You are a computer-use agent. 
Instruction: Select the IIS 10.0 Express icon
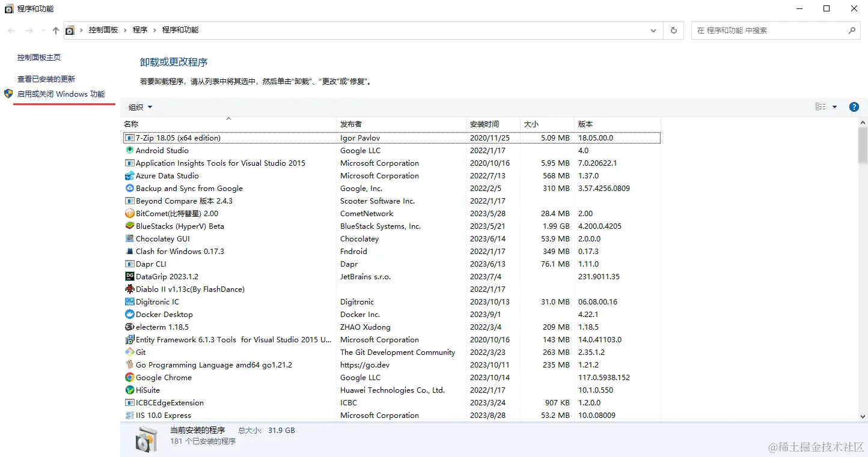point(129,416)
